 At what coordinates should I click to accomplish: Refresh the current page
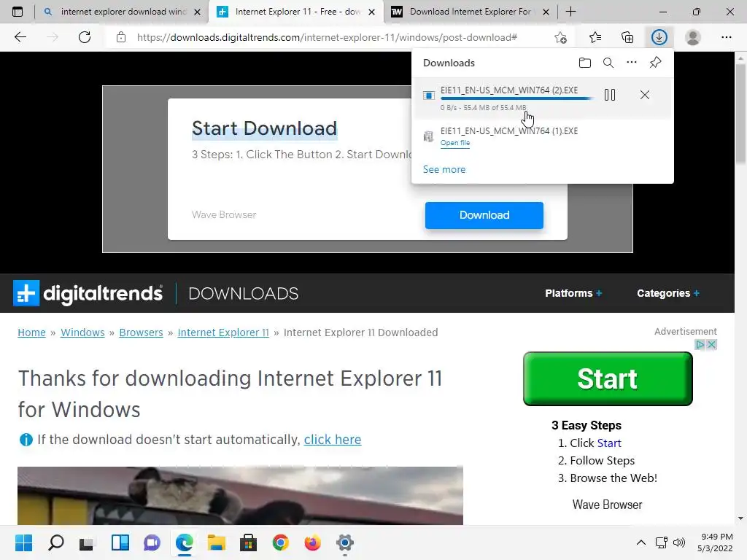(85, 37)
